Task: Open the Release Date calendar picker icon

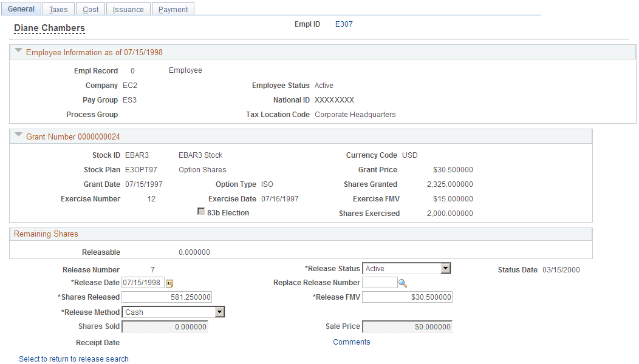Action: tap(169, 283)
